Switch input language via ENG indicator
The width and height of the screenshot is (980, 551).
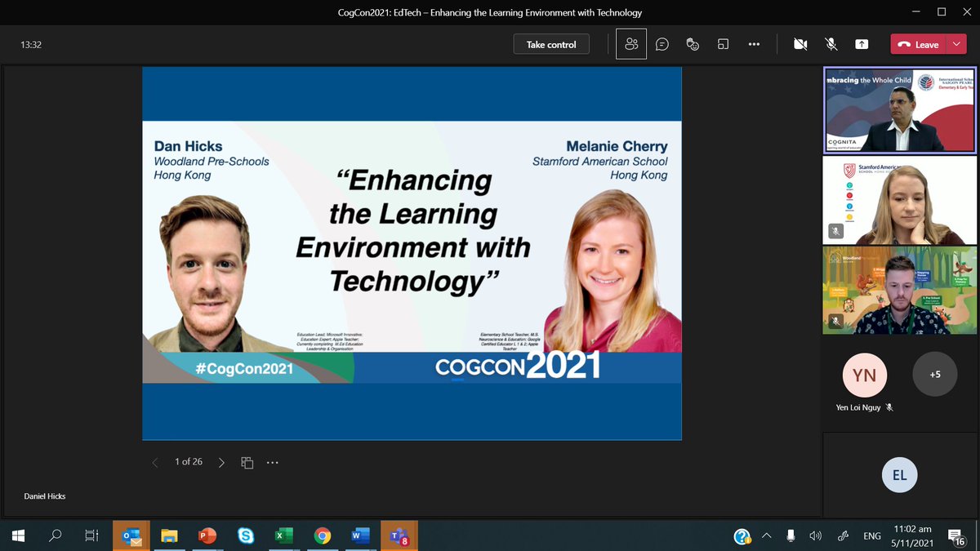click(871, 535)
